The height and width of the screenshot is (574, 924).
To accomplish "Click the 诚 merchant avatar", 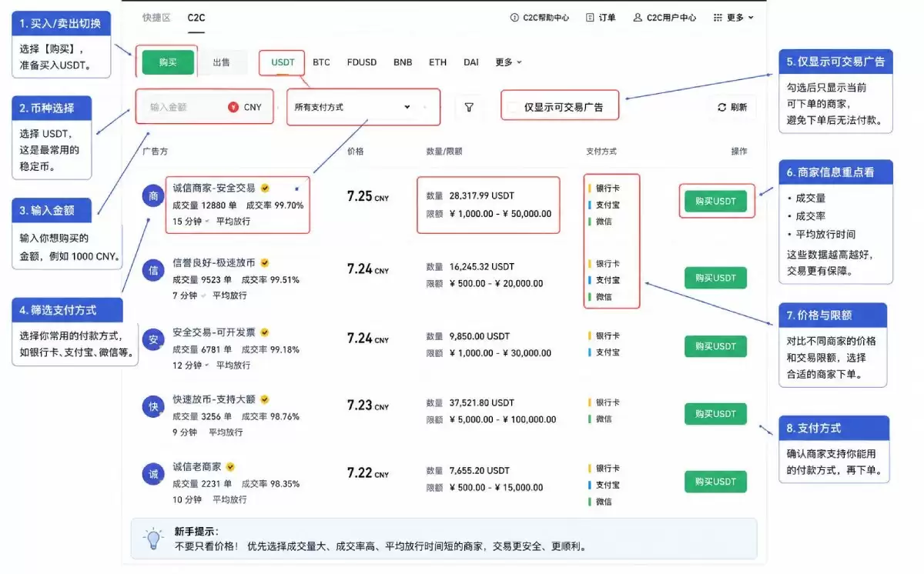I will tap(153, 474).
